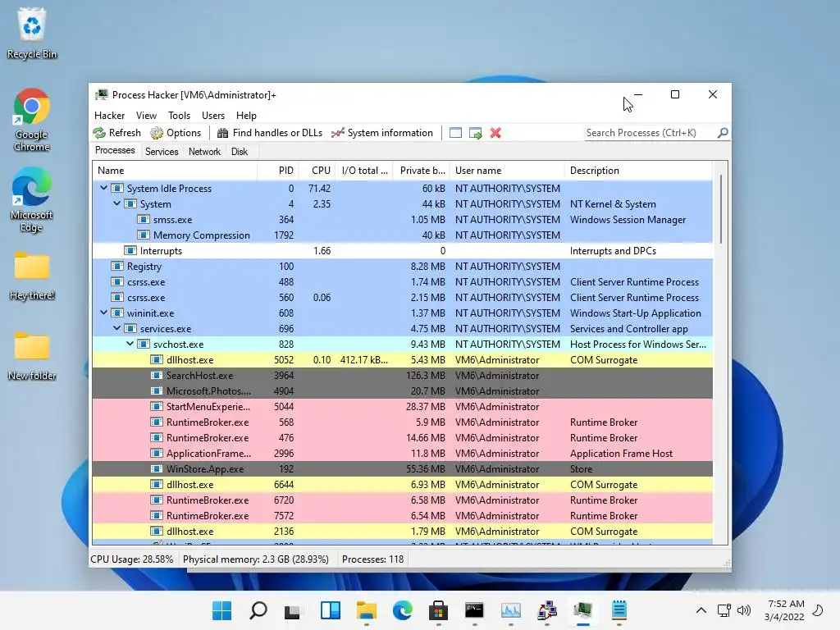Open Microsoft Edge desktop shortcut
Screen dimensions: 840x630
[x=32, y=199]
